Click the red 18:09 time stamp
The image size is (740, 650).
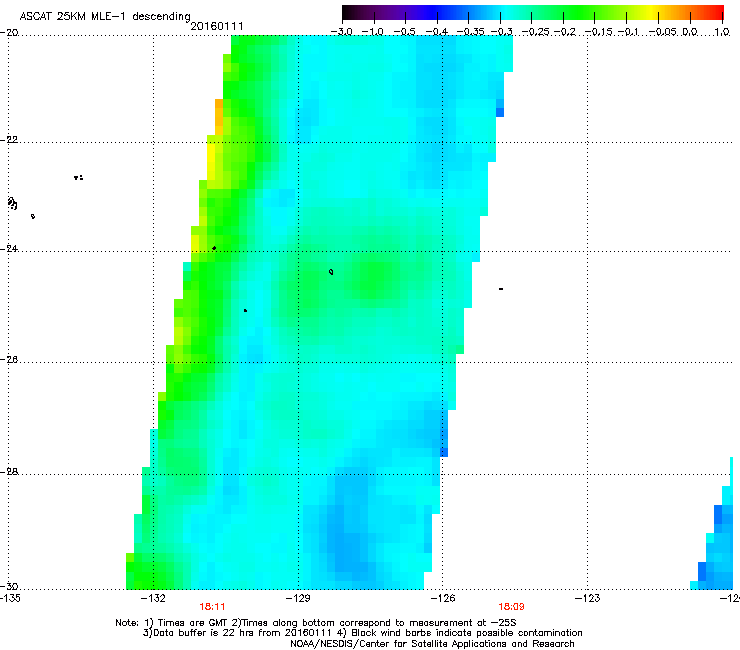click(x=511, y=607)
